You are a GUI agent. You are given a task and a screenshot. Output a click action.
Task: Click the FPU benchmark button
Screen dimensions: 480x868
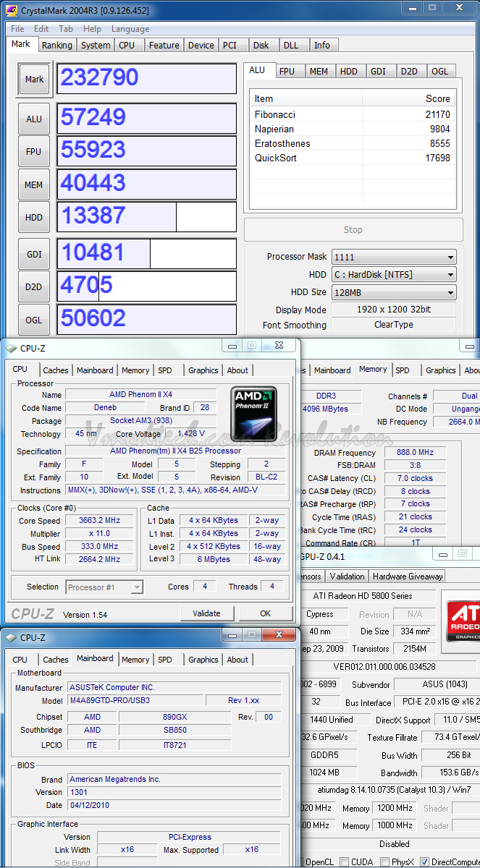point(34,152)
